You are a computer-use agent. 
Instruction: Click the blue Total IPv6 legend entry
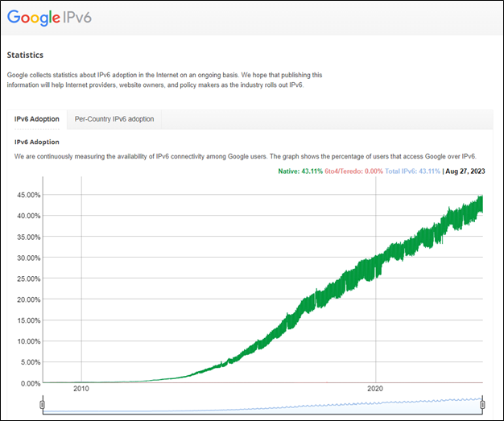(412, 171)
